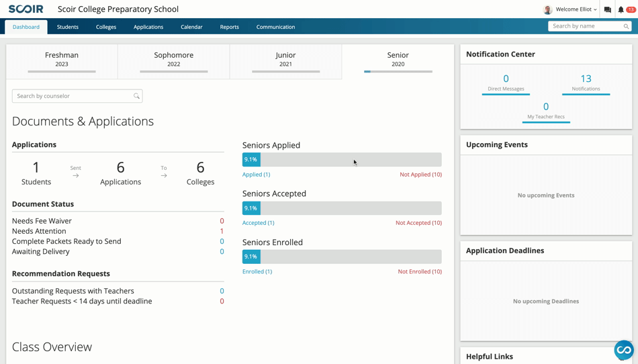Image resolution: width=638 pixels, height=364 pixels.
Task: Click the magnifier in Search by counselor
Action: (x=136, y=96)
